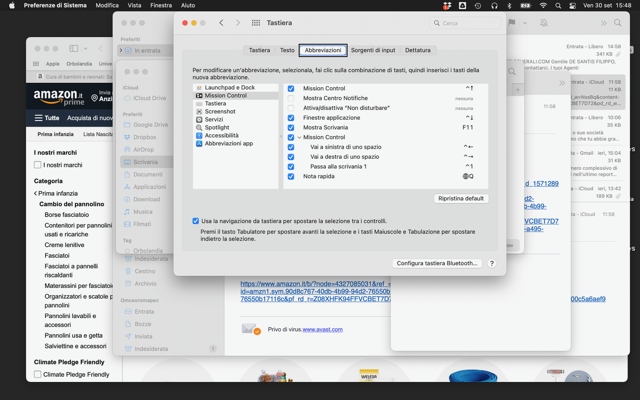Screen dimensions: 640x400
Task: Open the Finestra menu
Action: [161, 5]
